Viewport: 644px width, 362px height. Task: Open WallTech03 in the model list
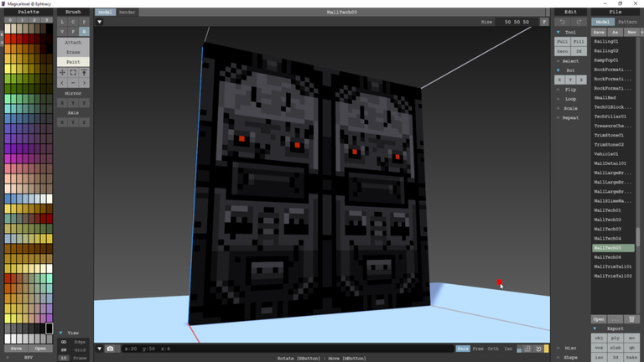pos(607,229)
